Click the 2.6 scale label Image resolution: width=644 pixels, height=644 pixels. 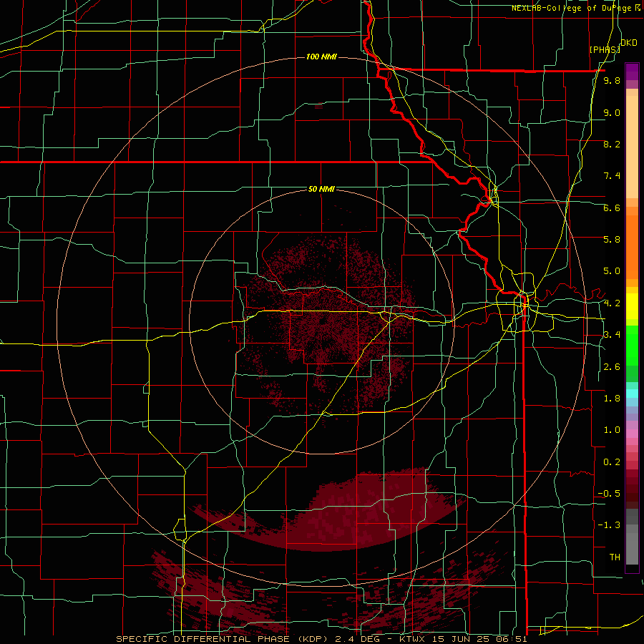pos(612,367)
